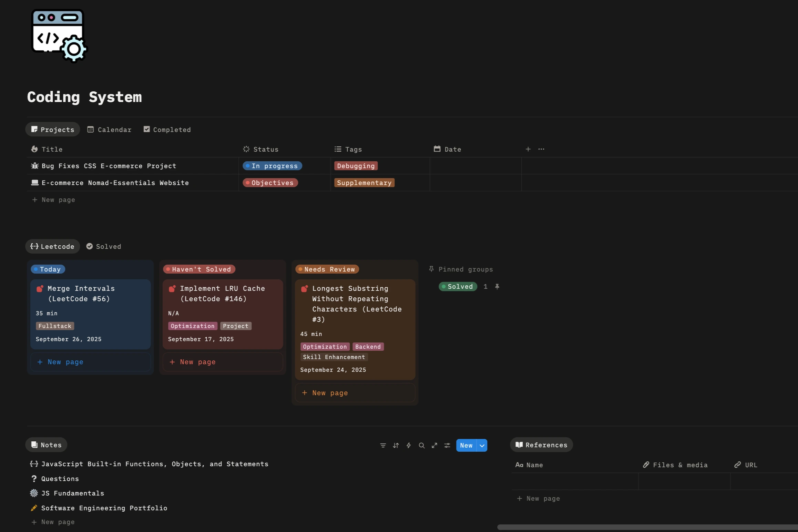Click the filter icon in the Notes toolbar
The image size is (798, 532).
pyautogui.click(x=383, y=445)
